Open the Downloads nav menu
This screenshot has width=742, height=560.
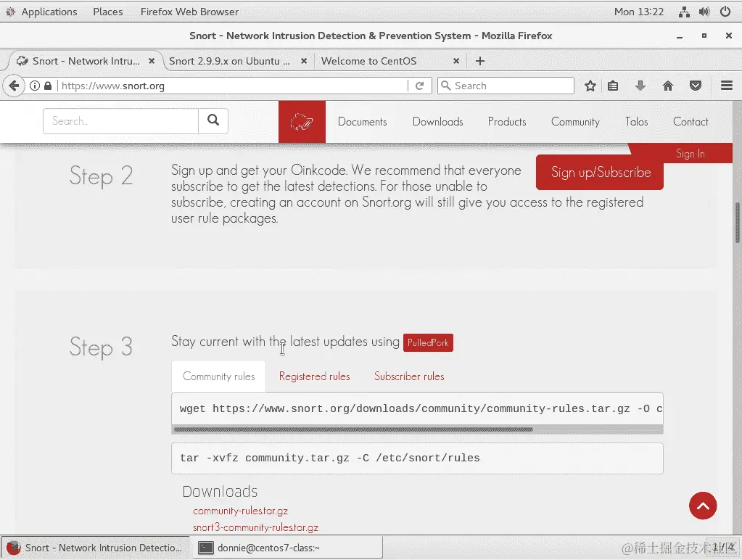point(437,122)
